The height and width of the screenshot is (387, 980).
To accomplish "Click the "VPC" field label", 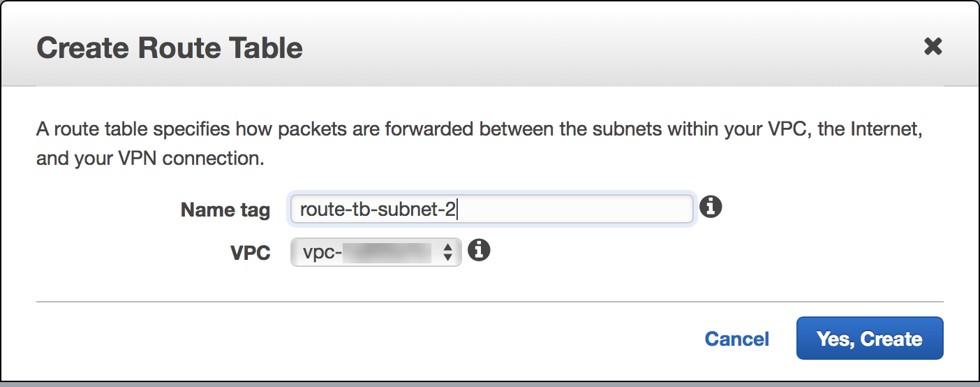I will click(x=250, y=253).
